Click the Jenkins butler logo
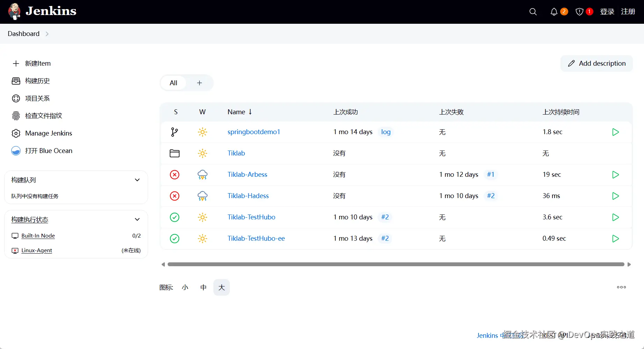Screen dimensions: 644x349 [x=14, y=12]
